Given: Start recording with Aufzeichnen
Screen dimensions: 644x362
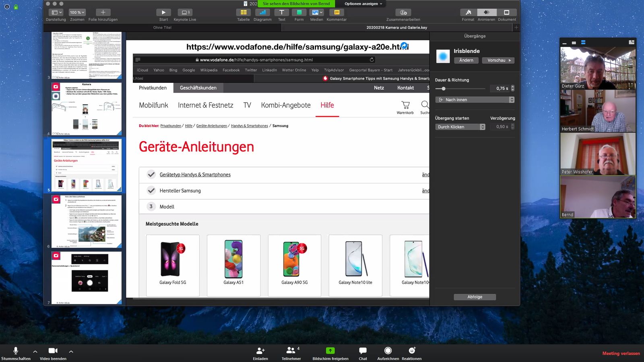Looking at the screenshot, I should coord(388,353).
